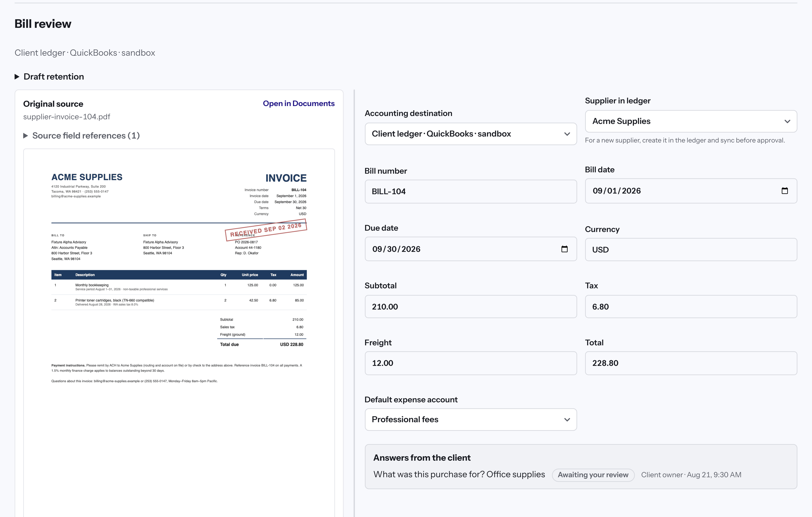Screen dimensions: 812x517
Task: Open the Supplier in ledger dropdown
Action: pyautogui.click(x=691, y=121)
